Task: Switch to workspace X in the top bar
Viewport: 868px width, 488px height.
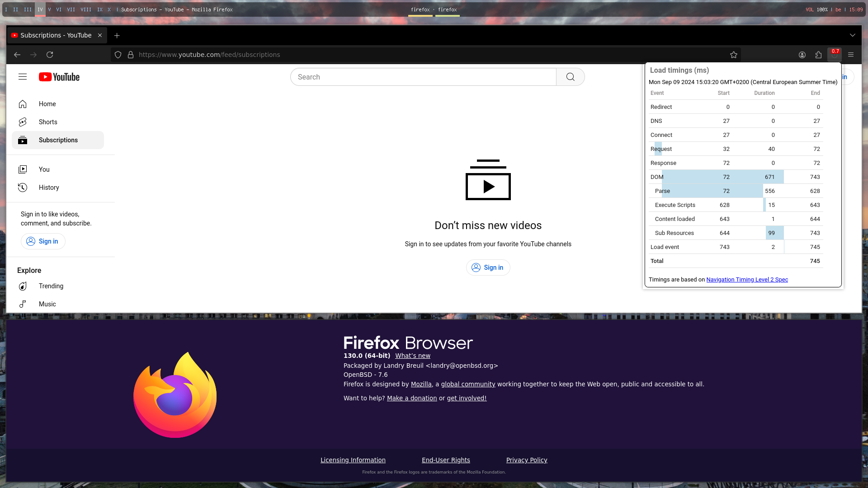Action: click(109, 9)
